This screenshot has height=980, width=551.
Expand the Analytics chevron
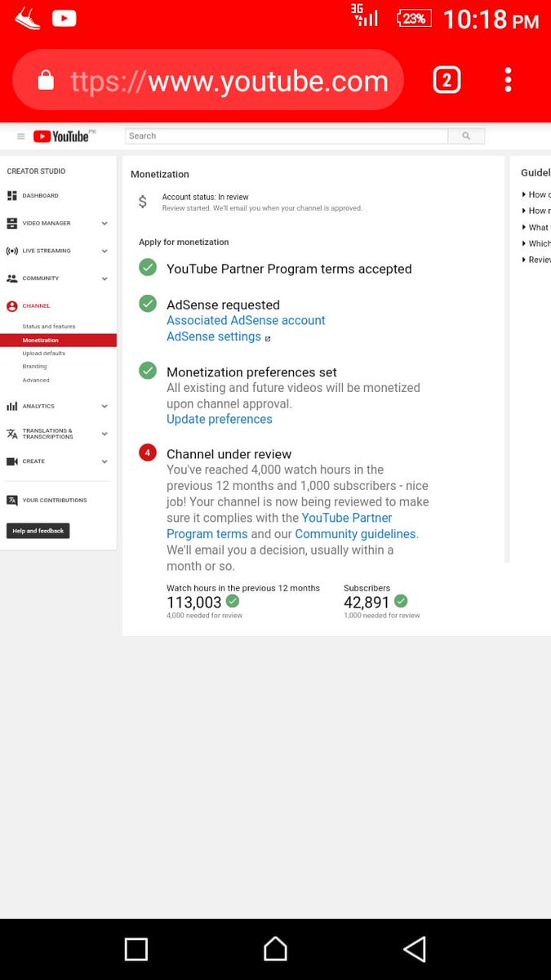pos(104,406)
